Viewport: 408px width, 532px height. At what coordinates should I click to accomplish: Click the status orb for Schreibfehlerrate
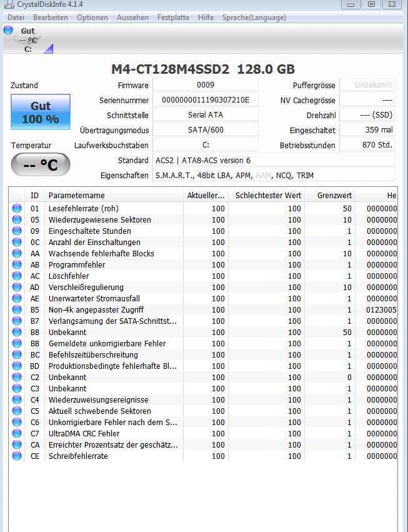(x=17, y=456)
